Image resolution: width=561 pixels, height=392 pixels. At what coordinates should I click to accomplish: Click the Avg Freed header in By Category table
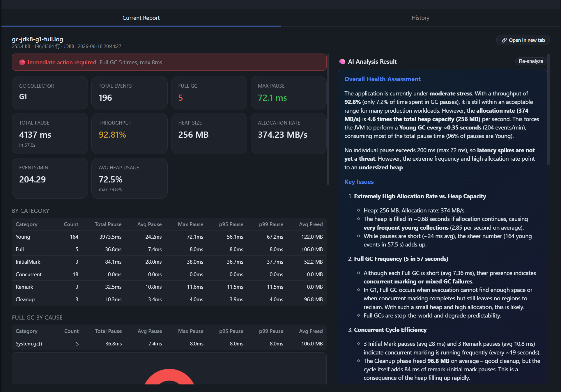pos(311,224)
